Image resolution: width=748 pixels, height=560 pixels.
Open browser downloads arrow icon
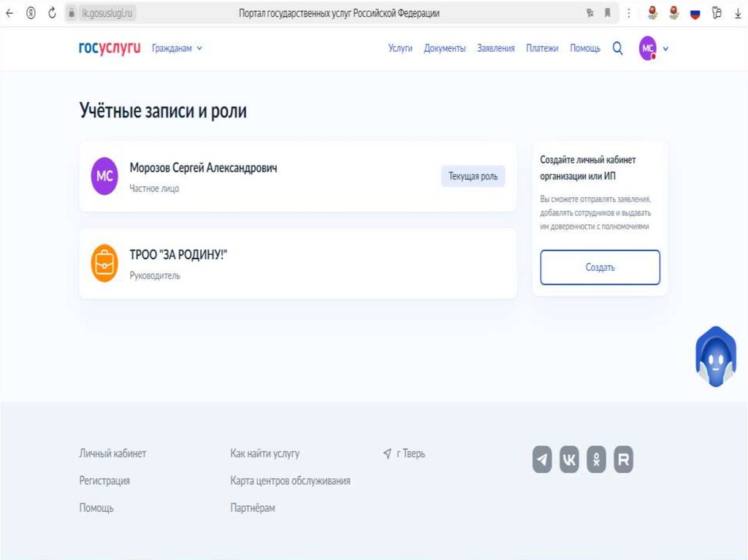736,13
